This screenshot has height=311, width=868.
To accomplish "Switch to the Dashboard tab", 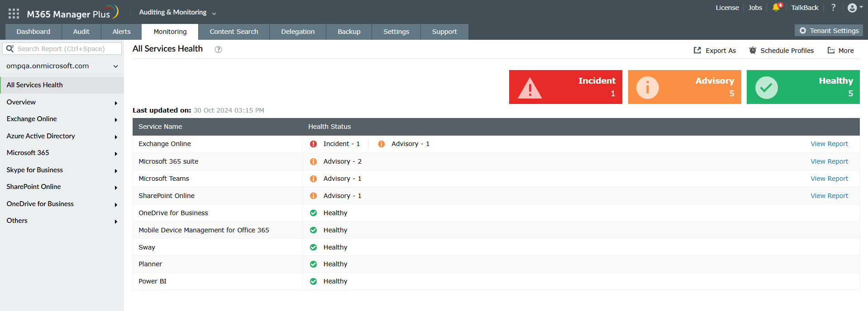I will 33,32.
